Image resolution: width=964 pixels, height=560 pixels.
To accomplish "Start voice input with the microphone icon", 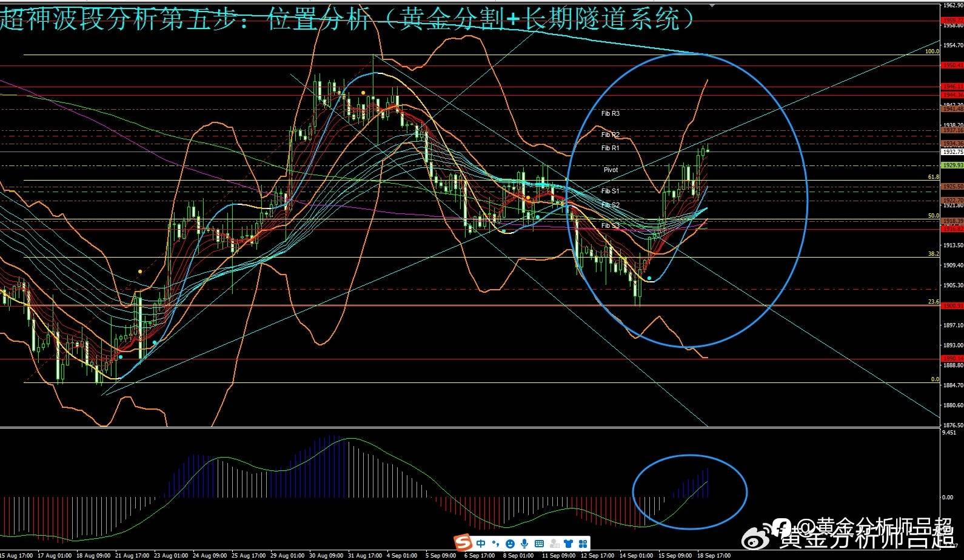I will (524, 543).
